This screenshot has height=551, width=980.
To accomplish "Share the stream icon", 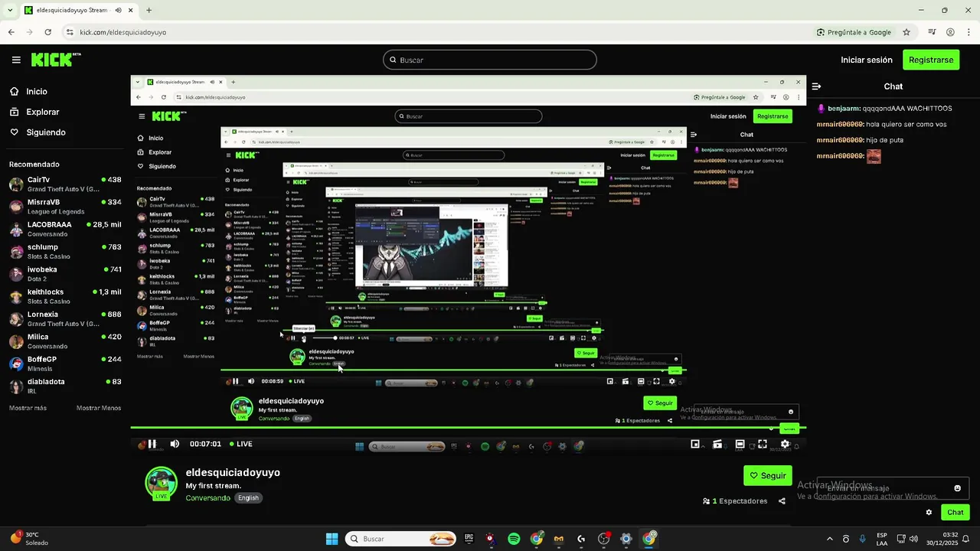I will pos(782,501).
